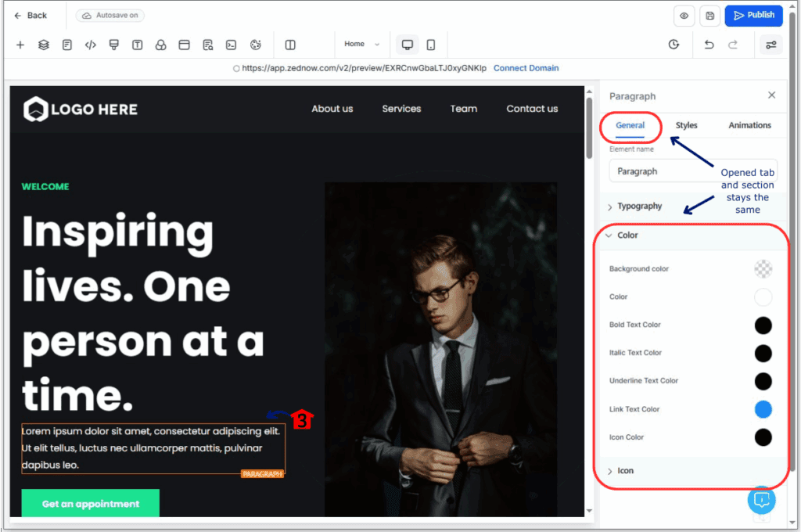Select the Inspiring lives heading text

point(143,313)
